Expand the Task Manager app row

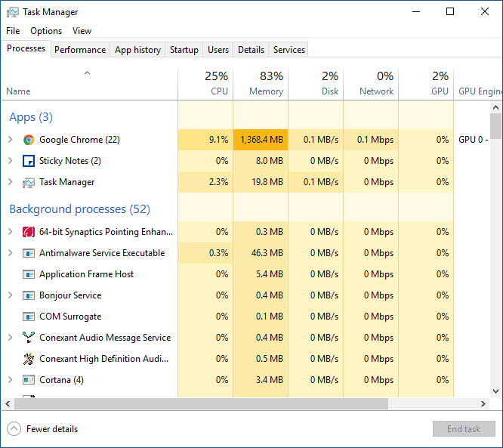tap(11, 182)
